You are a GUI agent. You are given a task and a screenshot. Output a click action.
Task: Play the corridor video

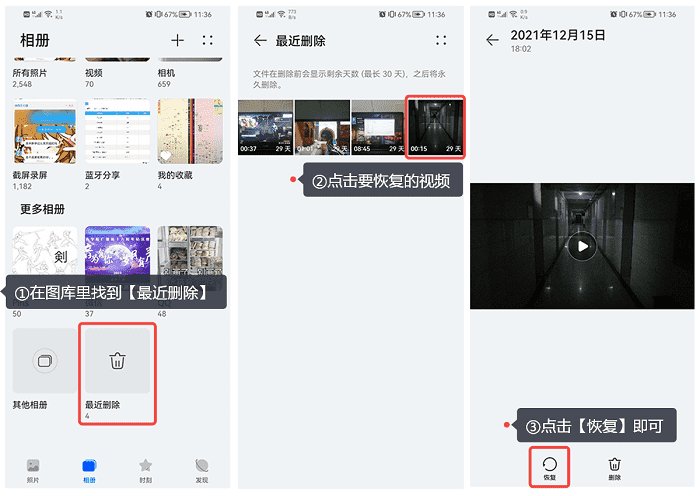(582, 246)
